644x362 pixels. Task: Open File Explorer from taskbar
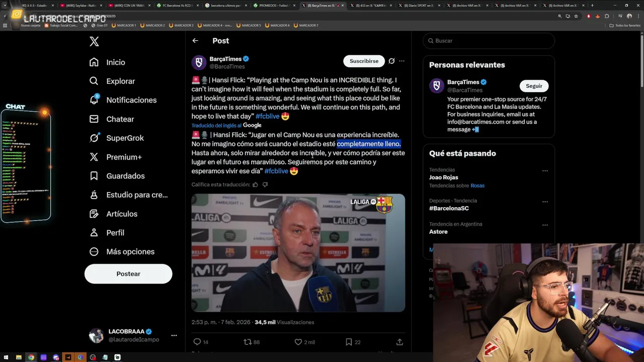[x=19, y=357]
